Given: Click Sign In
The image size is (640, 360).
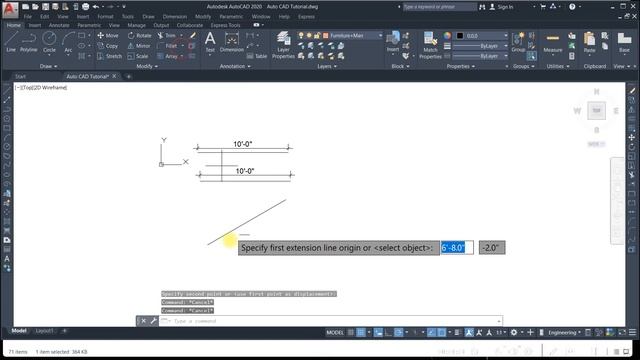Looking at the screenshot, I should point(501,7).
